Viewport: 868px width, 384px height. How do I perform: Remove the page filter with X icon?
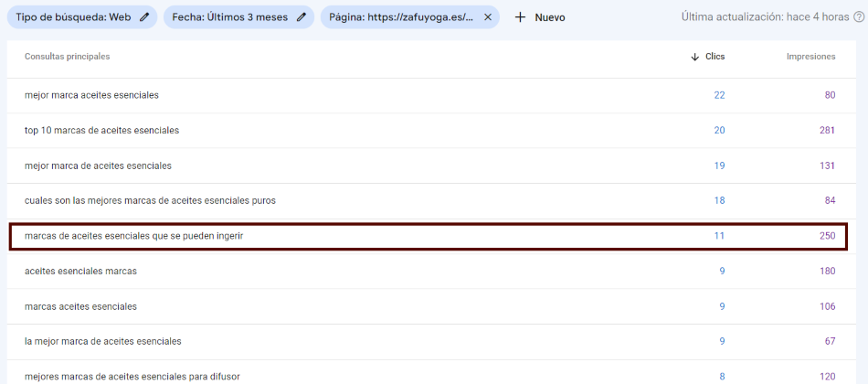click(x=488, y=17)
